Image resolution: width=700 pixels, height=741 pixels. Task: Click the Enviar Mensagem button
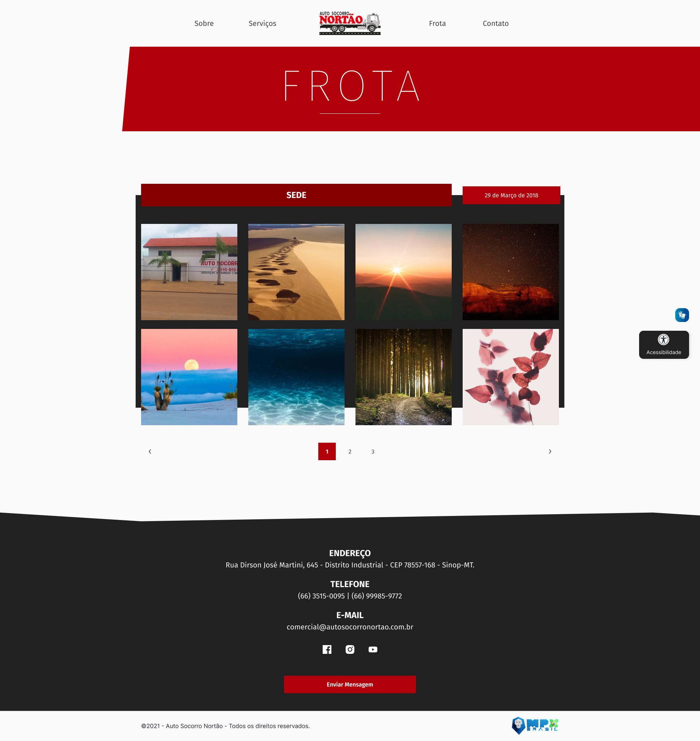(x=350, y=684)
